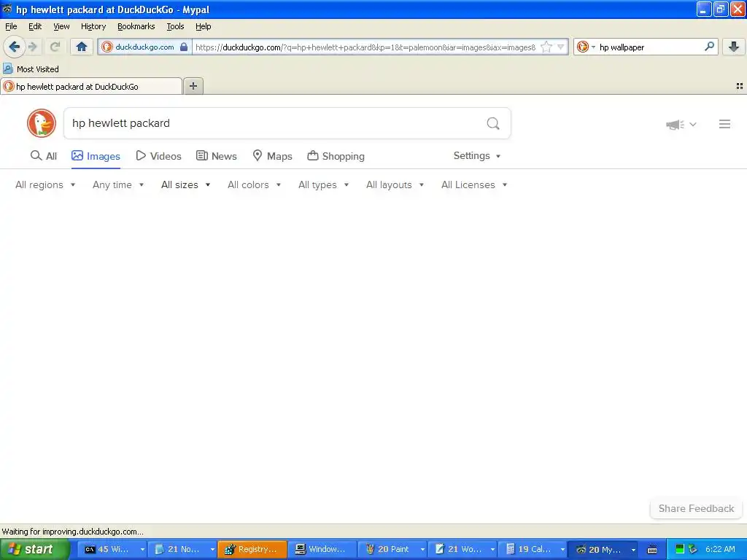Open the Windows Start menu

coord(35,549)
